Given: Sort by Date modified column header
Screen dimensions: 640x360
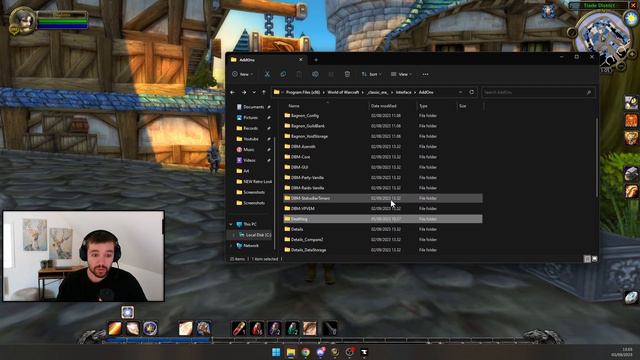Looking at the screenshot, I should pyautogui.click(x=383, y=106).
